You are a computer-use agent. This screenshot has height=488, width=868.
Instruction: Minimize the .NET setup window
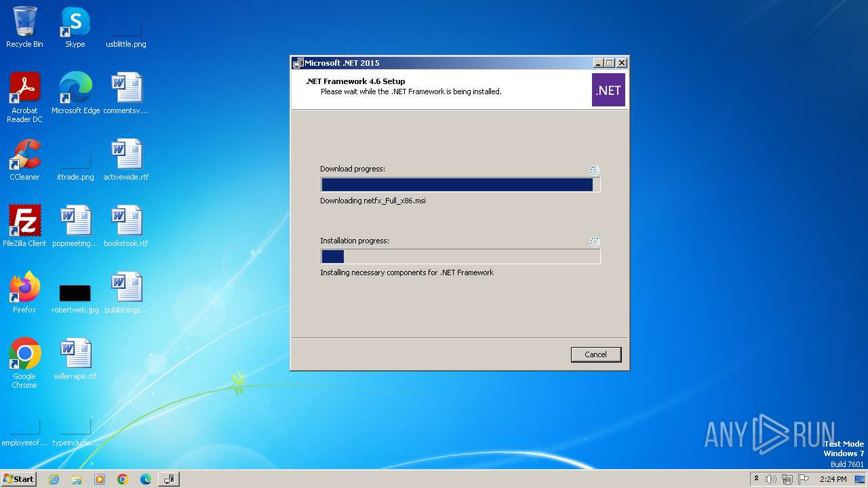point(598,63)
